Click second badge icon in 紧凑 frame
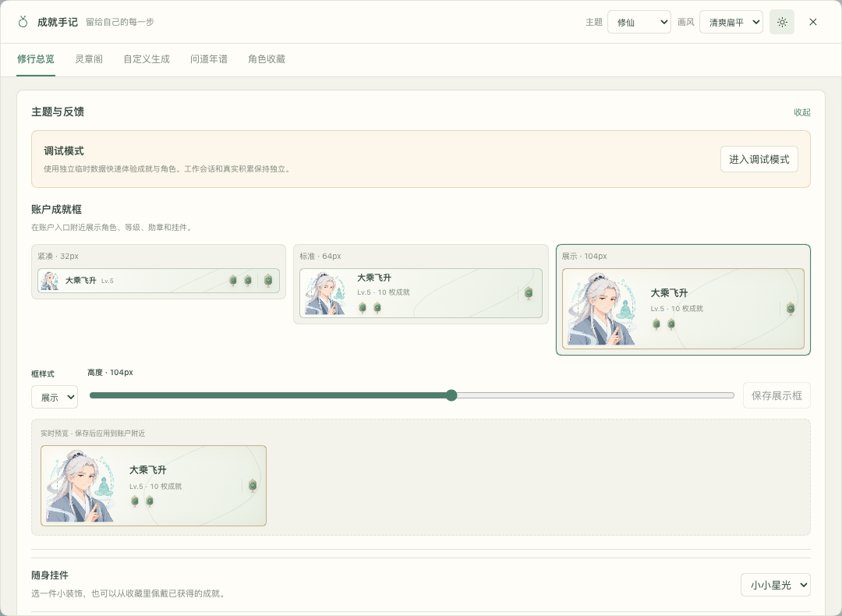Screen dimensions: 842x616 tap(248, 281)
